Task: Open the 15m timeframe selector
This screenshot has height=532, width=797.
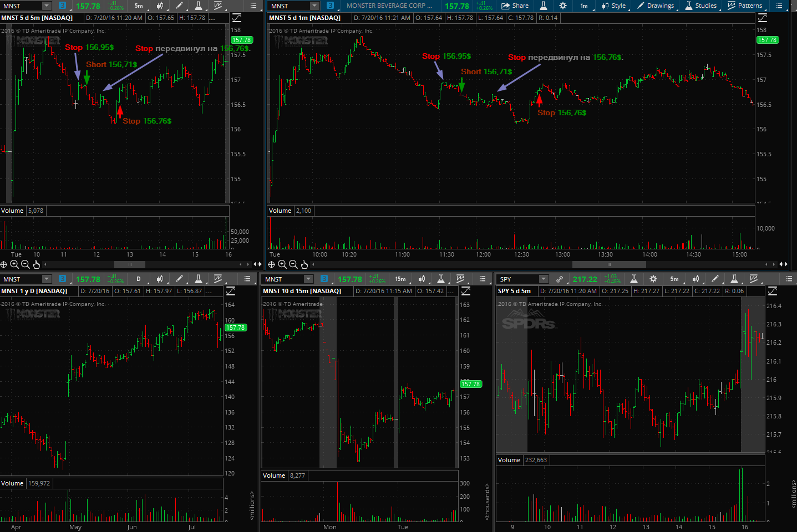Action: (x=400, y=279)
